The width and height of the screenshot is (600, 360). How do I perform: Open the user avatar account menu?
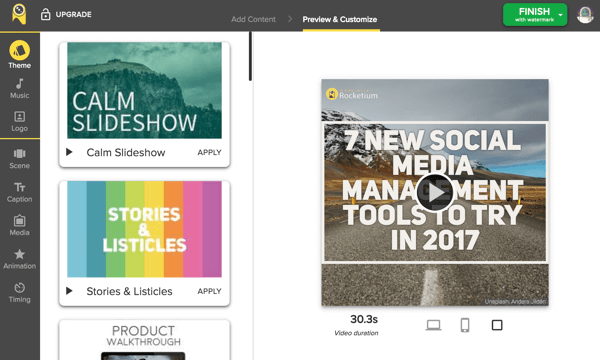(585, 15)
